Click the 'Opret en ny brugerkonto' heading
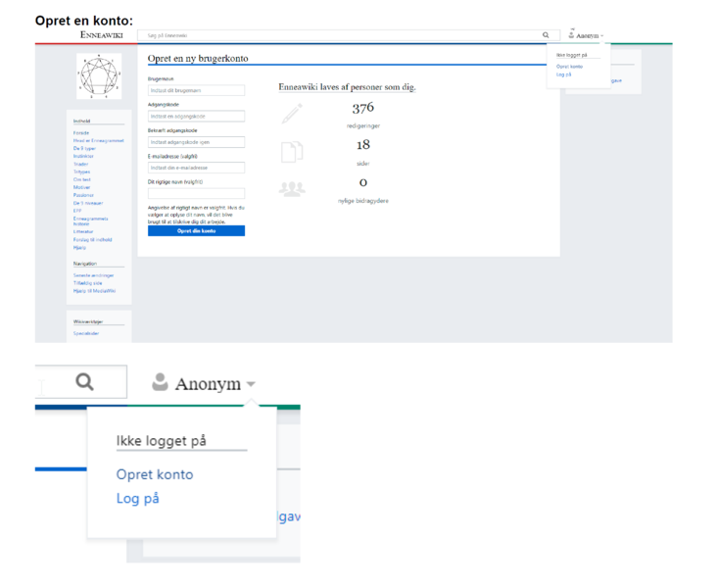Image resolution: width=718 pixels, height=588 pixels. (198, 59)
